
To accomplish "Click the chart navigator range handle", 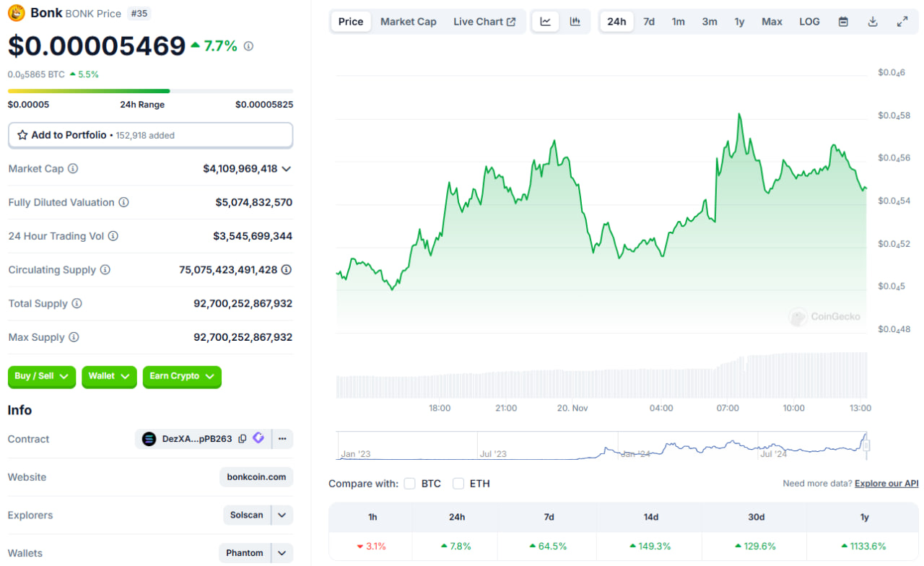I will (866, 445).
